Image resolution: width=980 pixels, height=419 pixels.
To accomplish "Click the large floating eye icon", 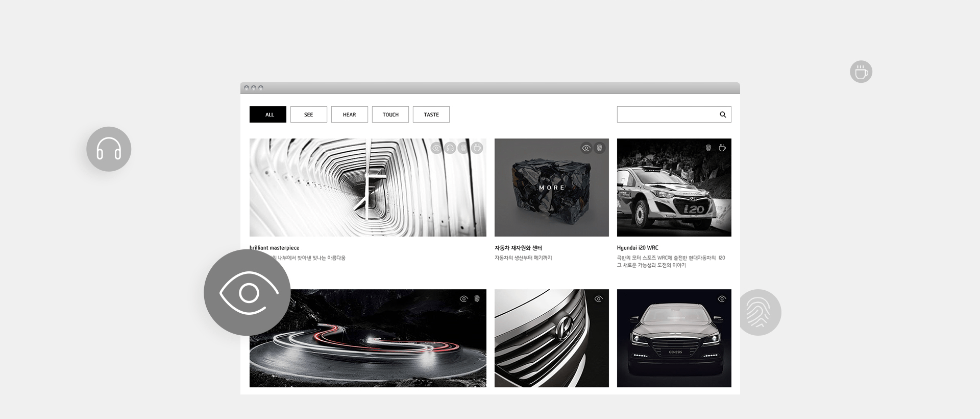I will 247,293.
